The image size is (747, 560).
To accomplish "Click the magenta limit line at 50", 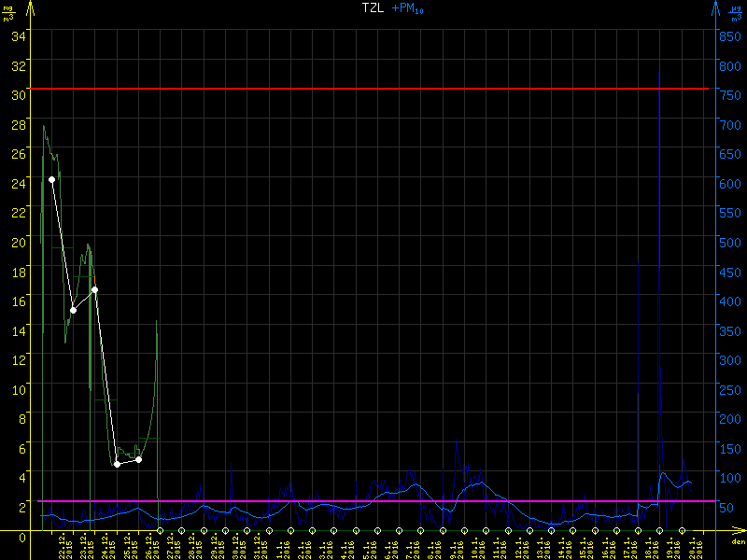I will (373, 501).
